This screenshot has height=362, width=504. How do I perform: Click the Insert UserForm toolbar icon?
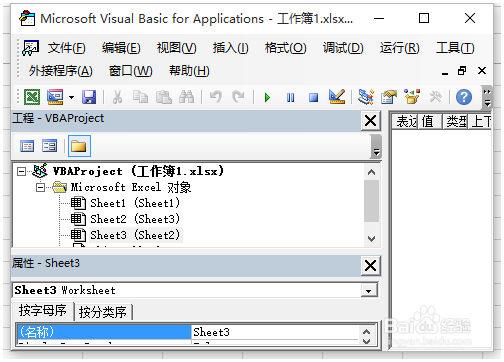coord(55,97)
